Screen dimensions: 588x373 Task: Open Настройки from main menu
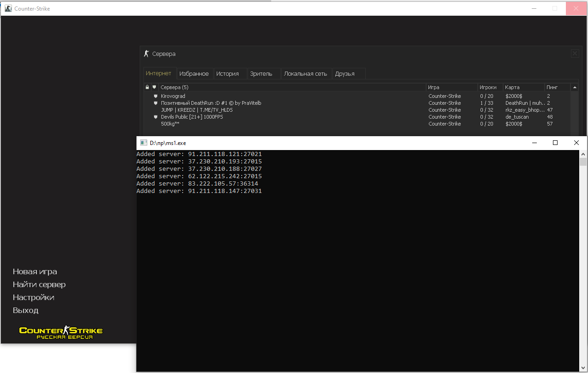click(x=34, y=297)
